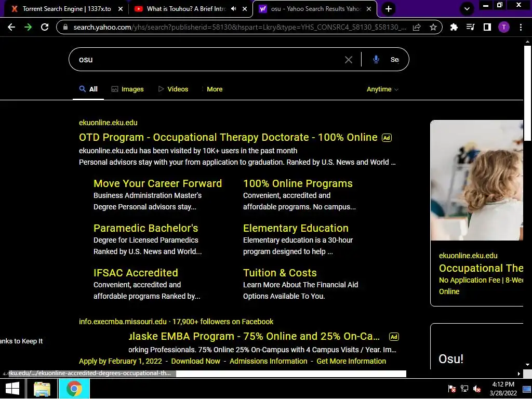This screenshot has height=399, width=532.
Task: Bookmark this page with the star icon
Action: tap(433, 27)
